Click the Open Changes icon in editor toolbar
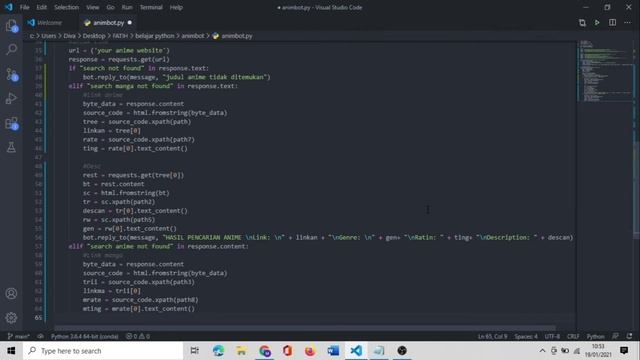This screenshot has height=360, width=640. [582, 23]
